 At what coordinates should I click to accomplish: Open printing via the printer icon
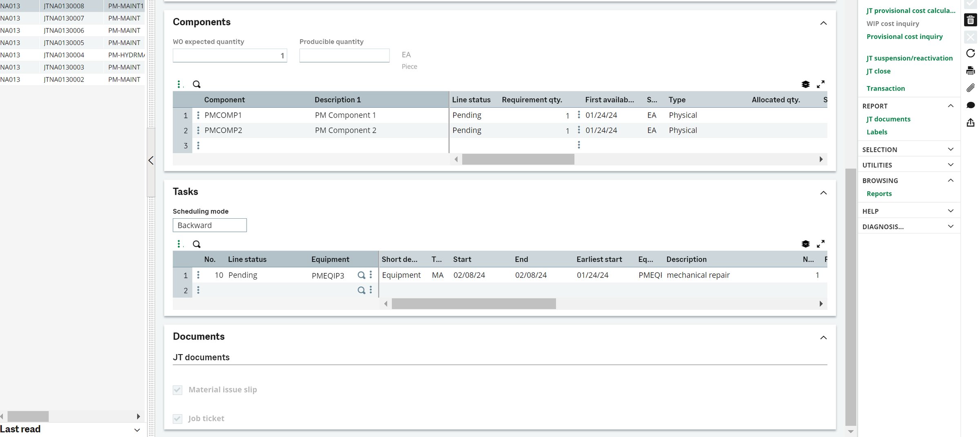pos(970,70)
